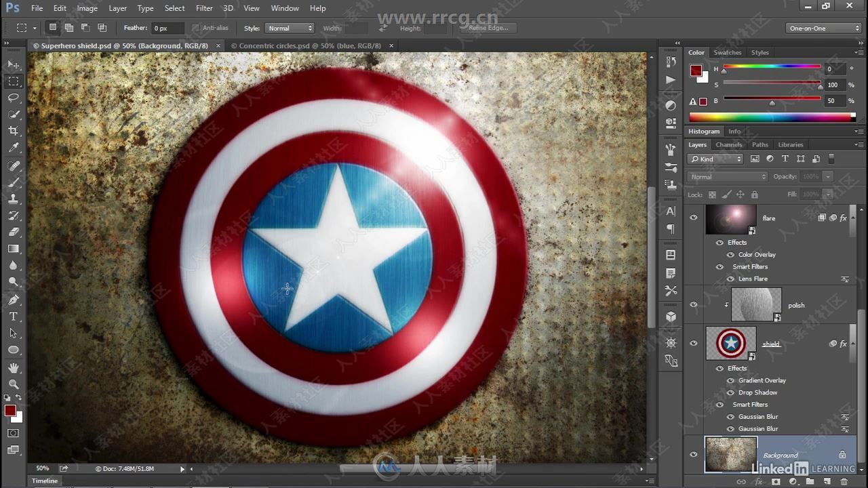Select the Crop tool
Screen dimensions: 868x488
(14, 131)
